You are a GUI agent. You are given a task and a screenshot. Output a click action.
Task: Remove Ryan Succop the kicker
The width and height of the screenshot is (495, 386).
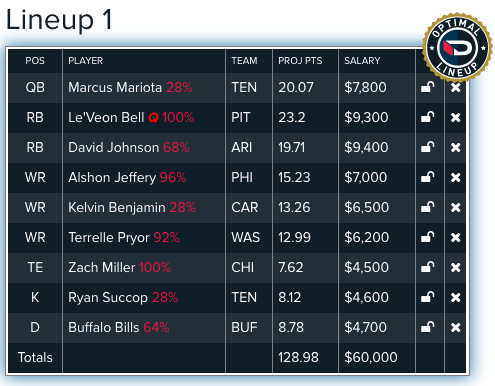coord(455,298)
